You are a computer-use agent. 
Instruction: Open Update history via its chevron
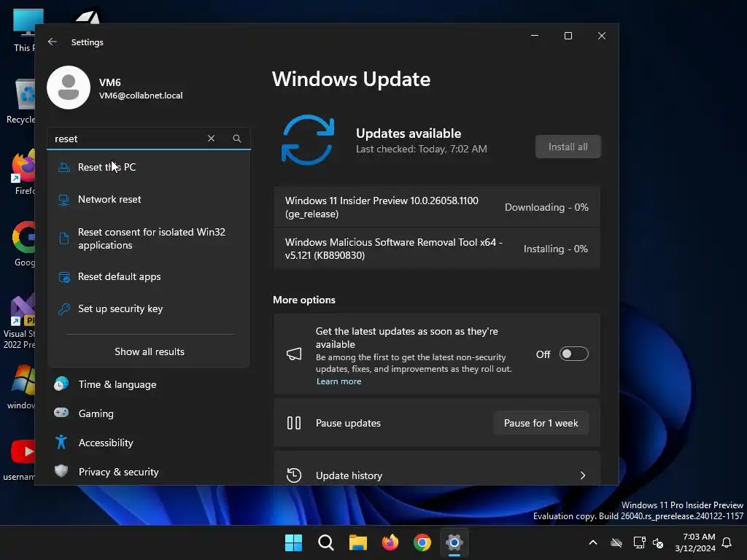tap(583, 475)
